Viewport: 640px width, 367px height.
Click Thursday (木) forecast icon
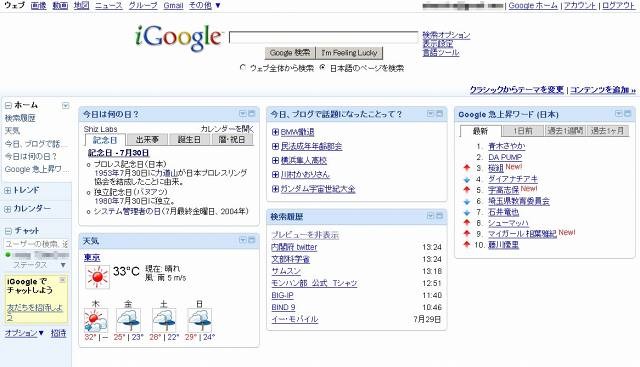[96, 320]
